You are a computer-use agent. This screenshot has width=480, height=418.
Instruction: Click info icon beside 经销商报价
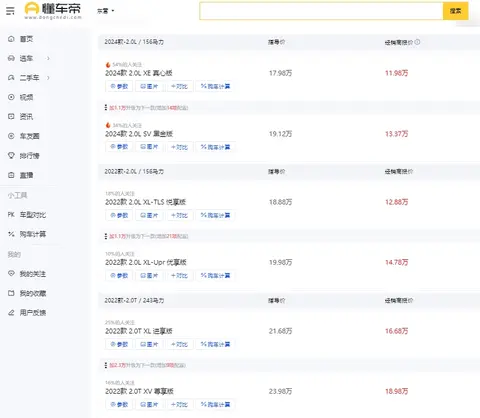417,42
